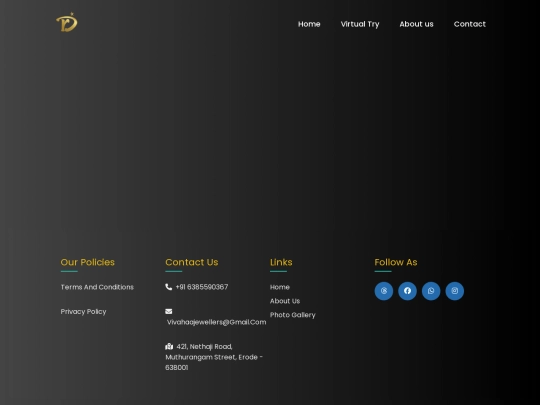540x405 pixels.
Task: Click the Contact Us heading
Action: 191,262
